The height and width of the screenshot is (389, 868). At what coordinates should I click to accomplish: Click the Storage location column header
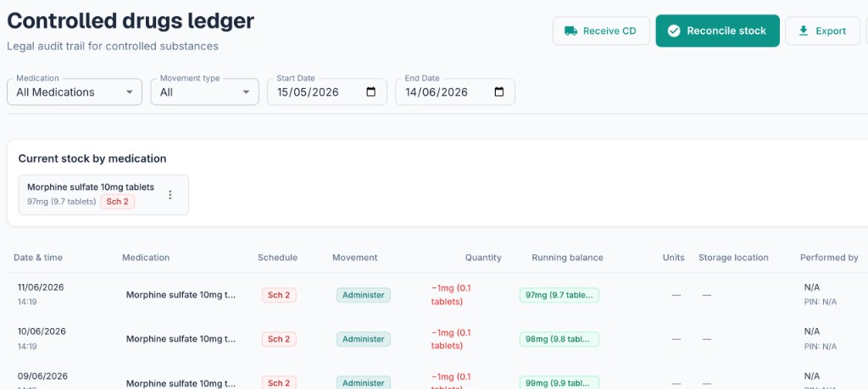pyautogui.click(x=733, y=258)
